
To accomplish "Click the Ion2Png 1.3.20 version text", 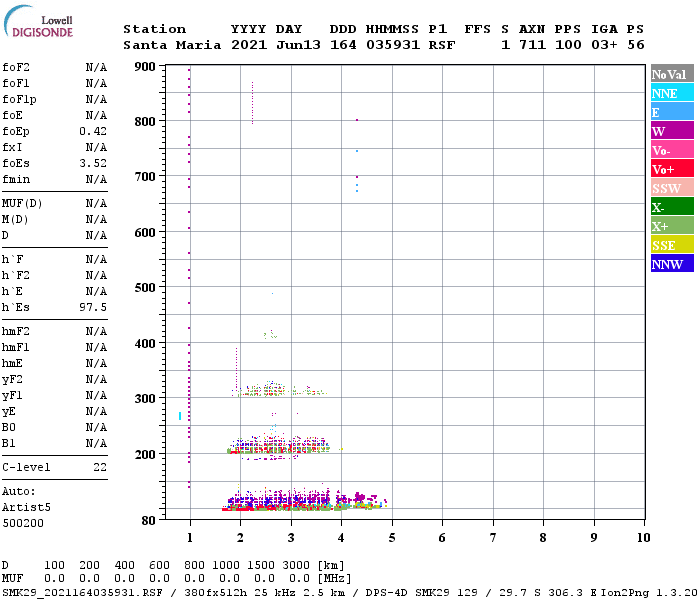I will click(649, 593).
